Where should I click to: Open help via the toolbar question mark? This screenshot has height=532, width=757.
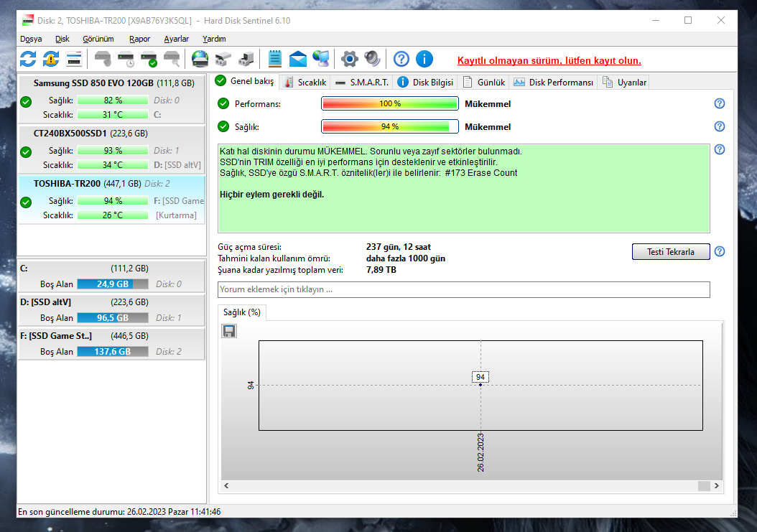401,60
